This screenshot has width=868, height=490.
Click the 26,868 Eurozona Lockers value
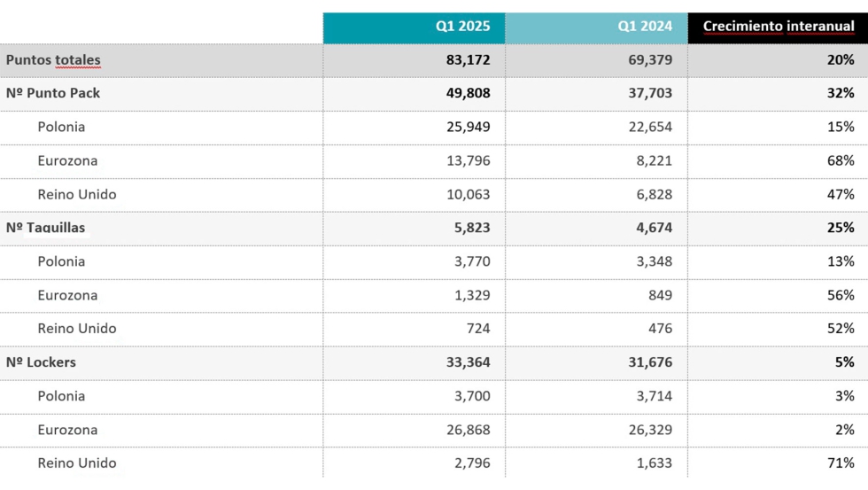click(x=469, y=430)
